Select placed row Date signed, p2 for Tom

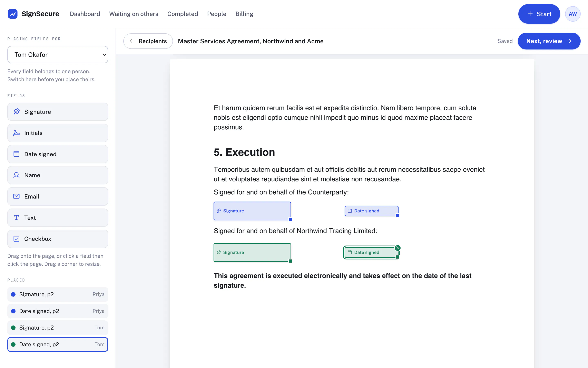(58, 344)
